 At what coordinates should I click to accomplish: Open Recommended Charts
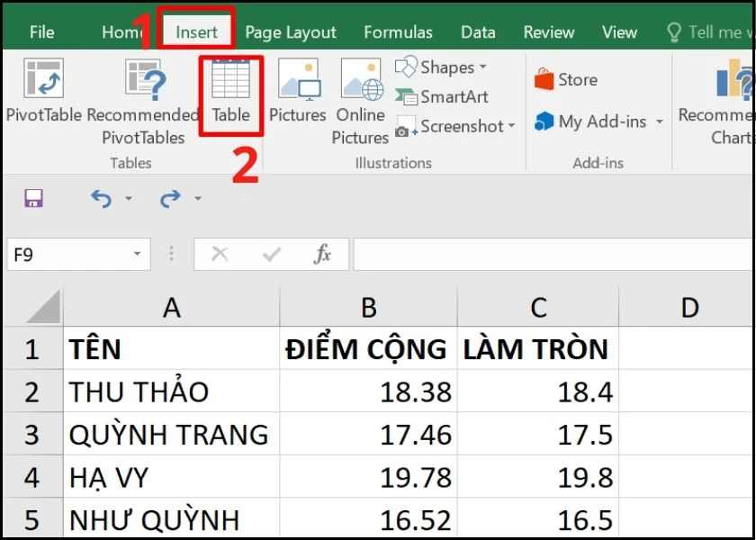coord(717,103)
